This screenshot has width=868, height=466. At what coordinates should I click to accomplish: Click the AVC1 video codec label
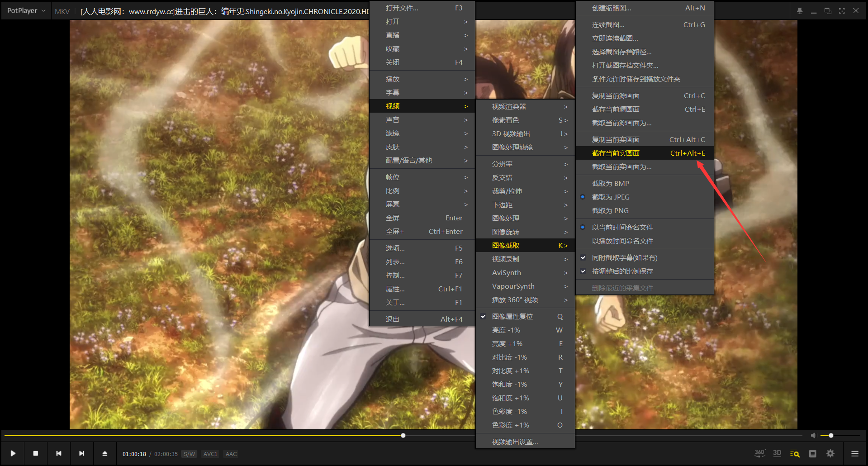pos(210,454)
